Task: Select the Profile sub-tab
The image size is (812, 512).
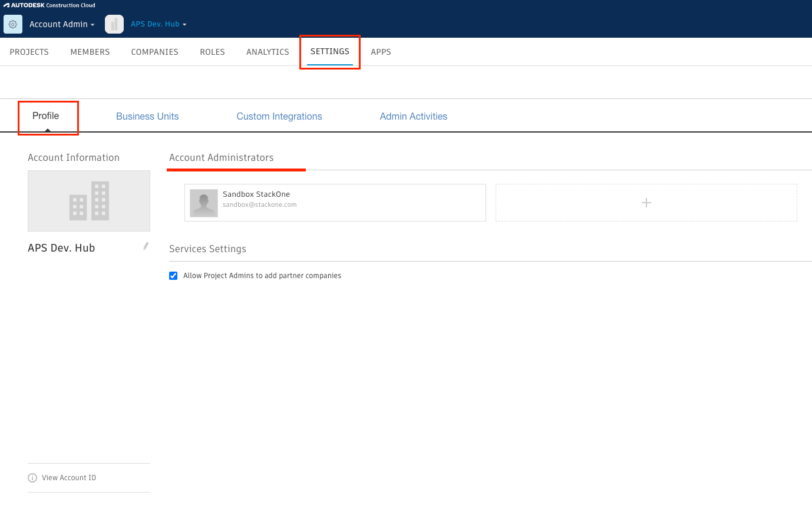Action: [46, 116]
